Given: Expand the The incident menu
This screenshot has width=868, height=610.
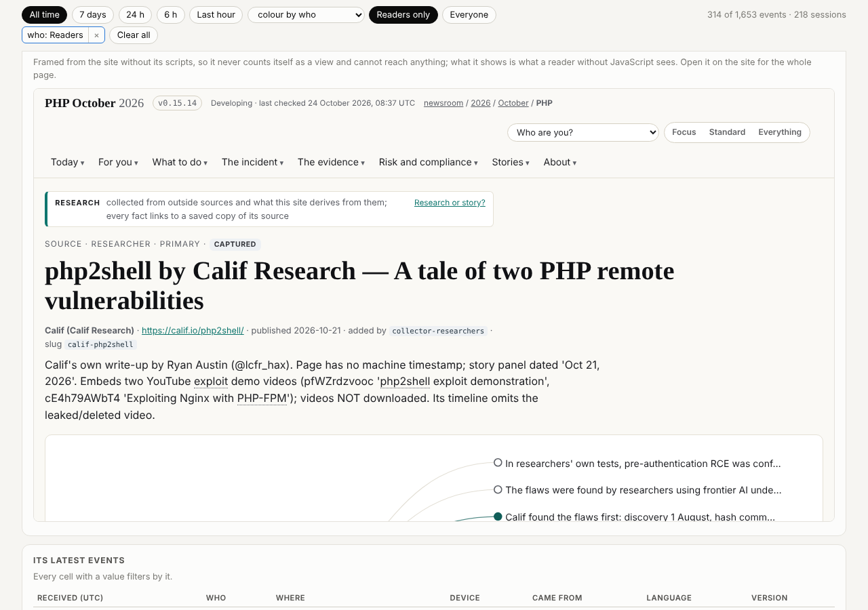Looking at the screenshot, I should click(253, 162).
